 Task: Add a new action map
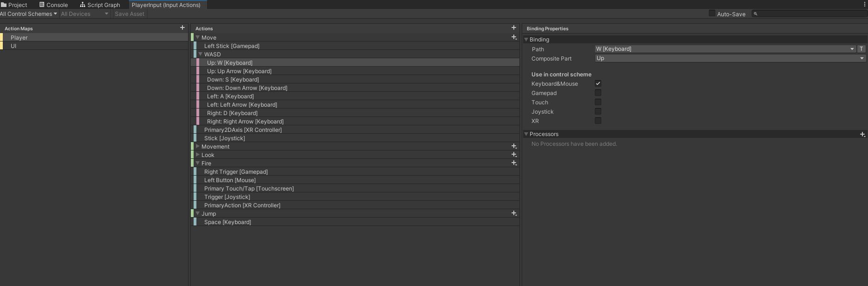click(182, 28)
